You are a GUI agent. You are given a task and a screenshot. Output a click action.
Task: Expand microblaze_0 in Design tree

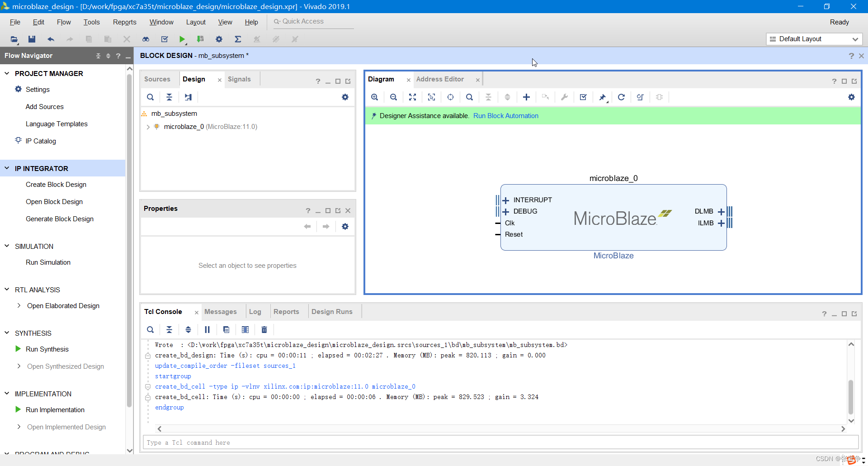click(x=148, y=127)
